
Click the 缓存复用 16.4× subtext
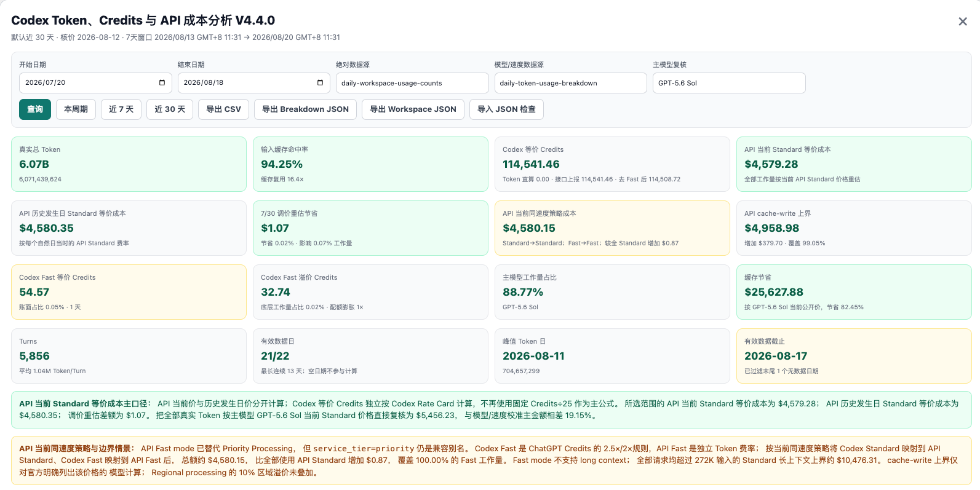(x=282, y=180)
